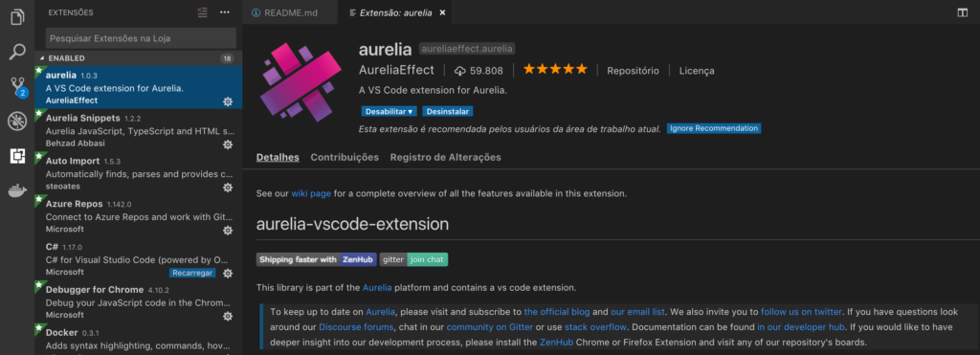Screen dimensions: 980x355
Task: Open the our email list link
Action: [638, 311]
